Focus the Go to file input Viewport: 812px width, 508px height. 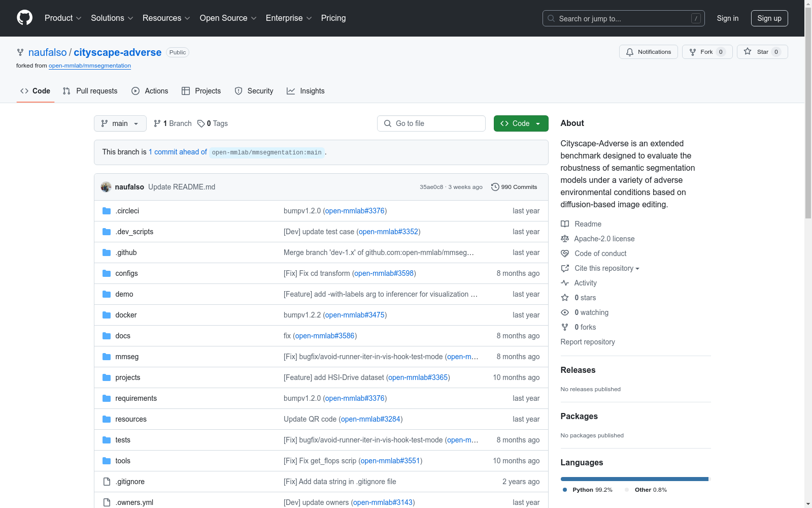click(x=431, y=123)
